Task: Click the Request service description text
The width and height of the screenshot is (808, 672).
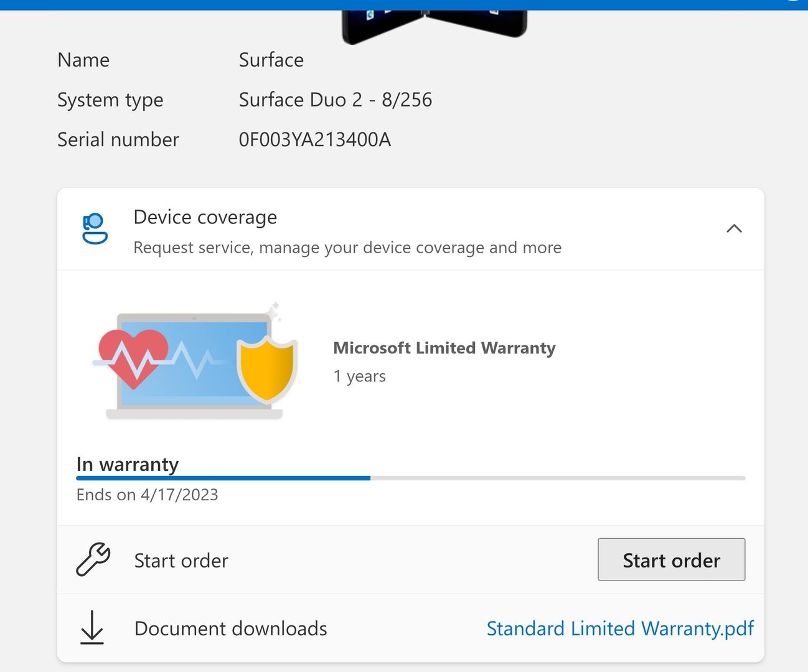Action: click(x=347, y=248)
